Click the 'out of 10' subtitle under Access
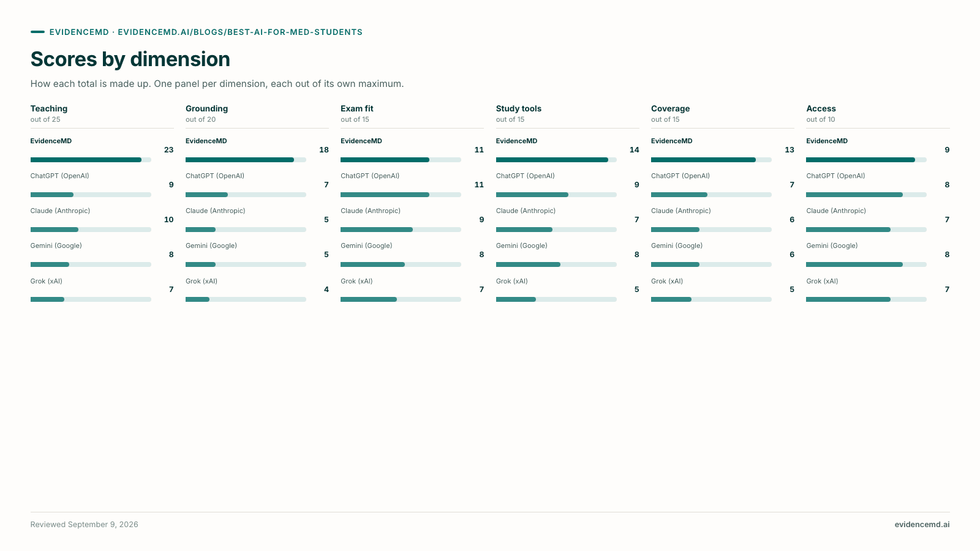This screenshot has width=980, height=551. click(821, 119)
